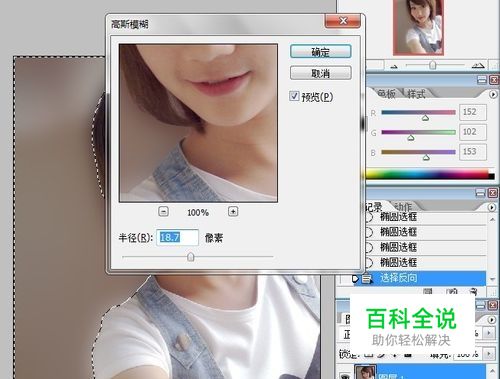Click the history list scroll-up arrow

tap(492, 219)
